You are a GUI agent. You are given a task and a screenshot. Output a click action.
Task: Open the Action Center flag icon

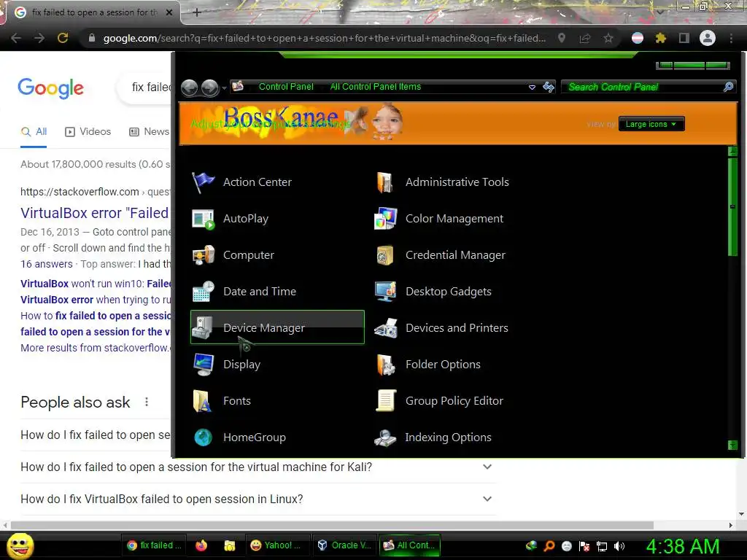(203, 182)
